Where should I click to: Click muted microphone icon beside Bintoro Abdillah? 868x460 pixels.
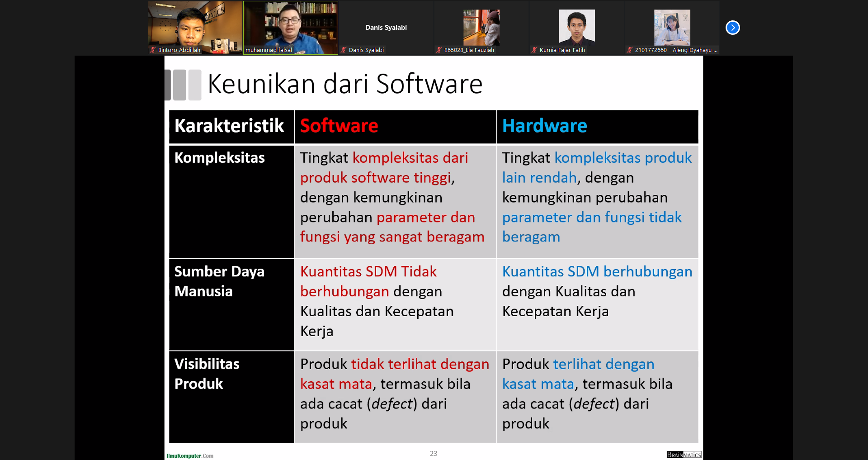coord(153,50)
